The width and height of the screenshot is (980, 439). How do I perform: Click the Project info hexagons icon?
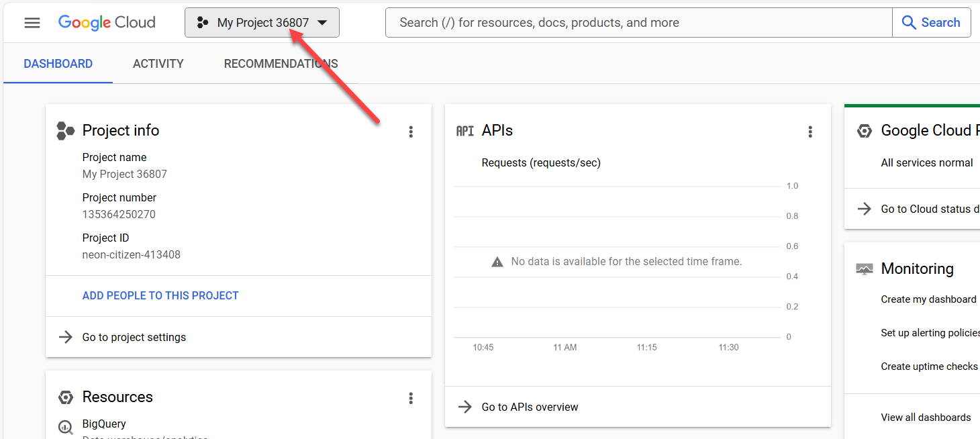click(65, 131)
